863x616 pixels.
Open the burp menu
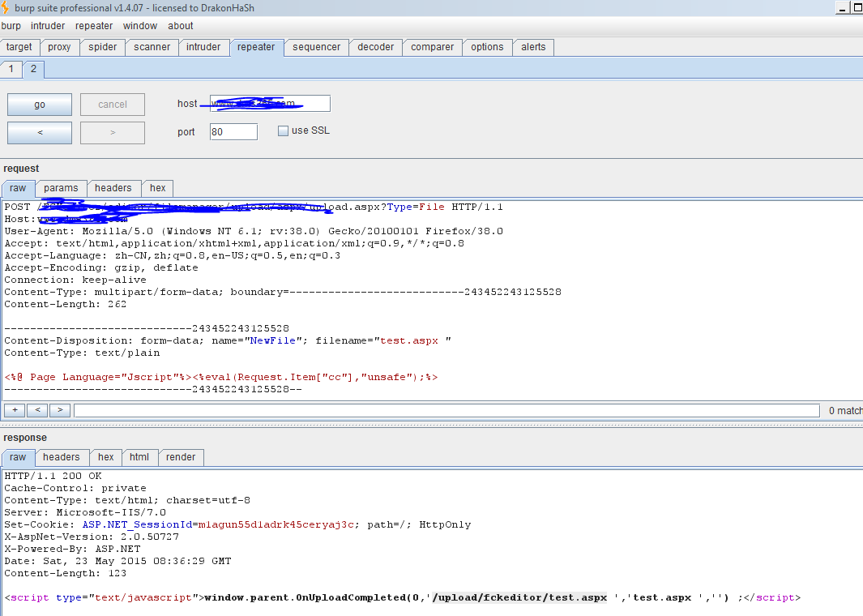click(x=11, y=26)
